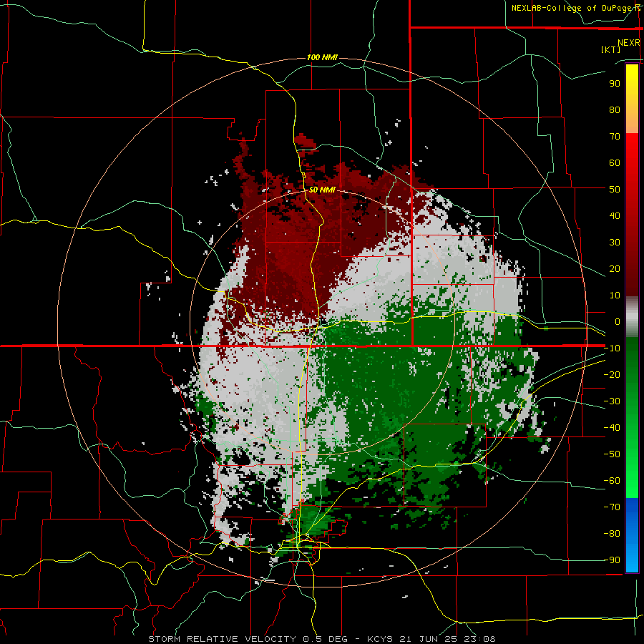Screen dimensions: 644x644
Task: Click the 80 value on the color scale
Action: tap(615, 110)
